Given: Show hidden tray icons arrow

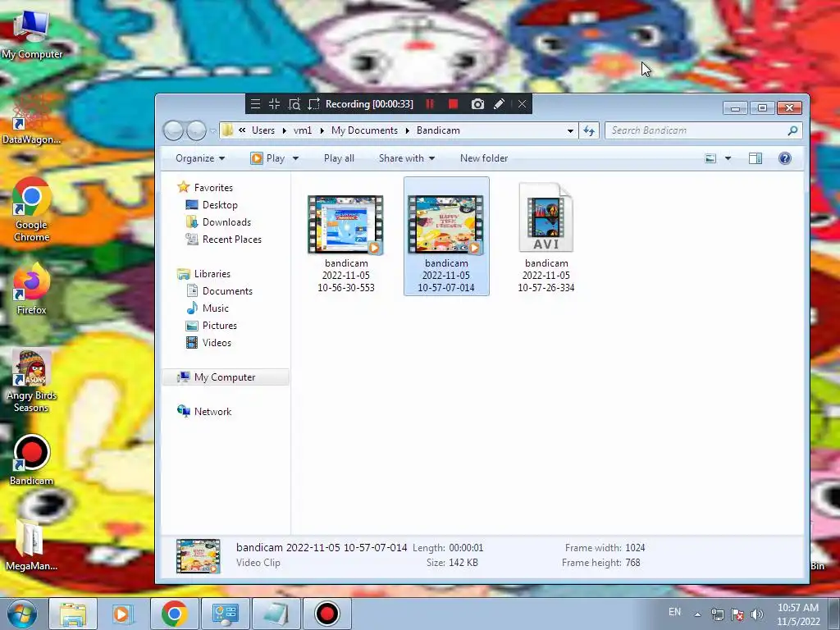Looking at the screenshot, I should pyautogui.click(x=697, y=614).
